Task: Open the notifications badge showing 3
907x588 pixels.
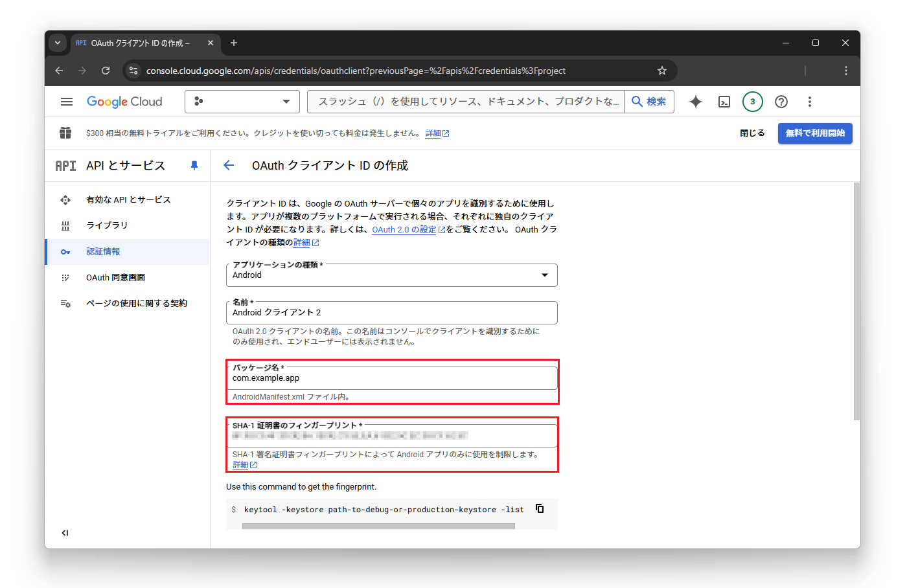Action: (753, 102)
